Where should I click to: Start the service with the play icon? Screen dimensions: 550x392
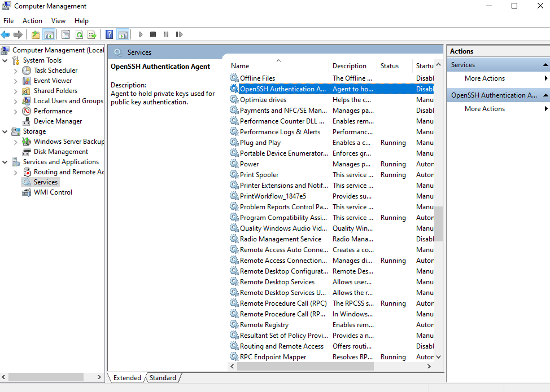[x=141, y=34]
